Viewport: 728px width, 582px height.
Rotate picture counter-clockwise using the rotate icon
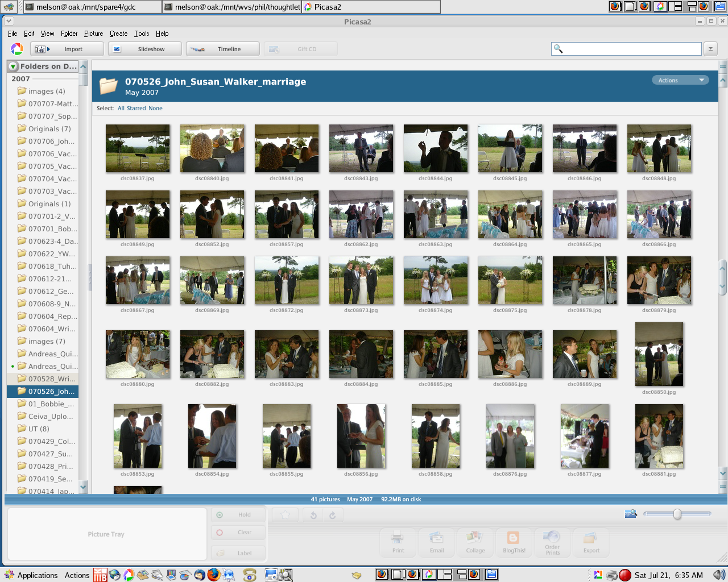coord(313,516)
